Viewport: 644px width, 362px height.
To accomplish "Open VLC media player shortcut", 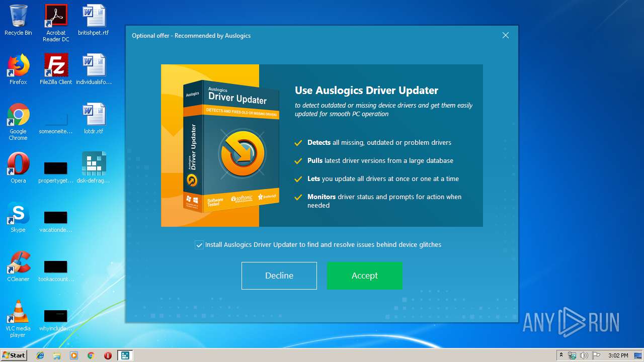I will tap(18, 319).
